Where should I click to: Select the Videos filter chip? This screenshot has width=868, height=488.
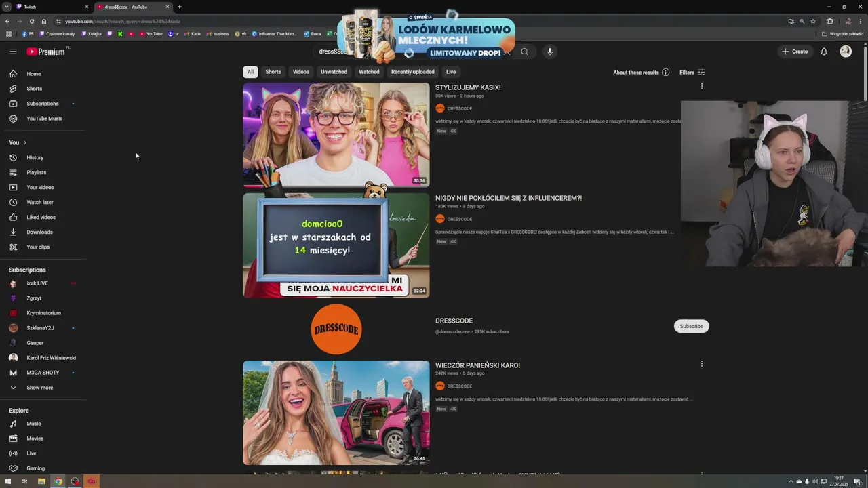[x=301, y=72]
